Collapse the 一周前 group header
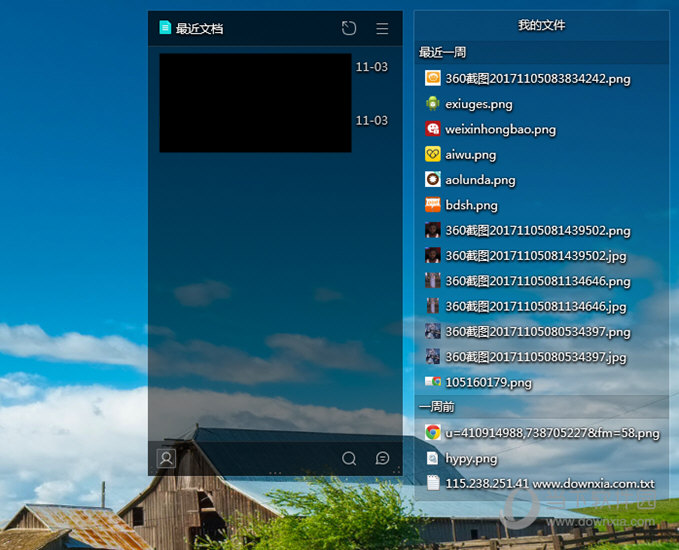This screenshot has width=679, height=550. pyautogui.click(x=541, y=407)
